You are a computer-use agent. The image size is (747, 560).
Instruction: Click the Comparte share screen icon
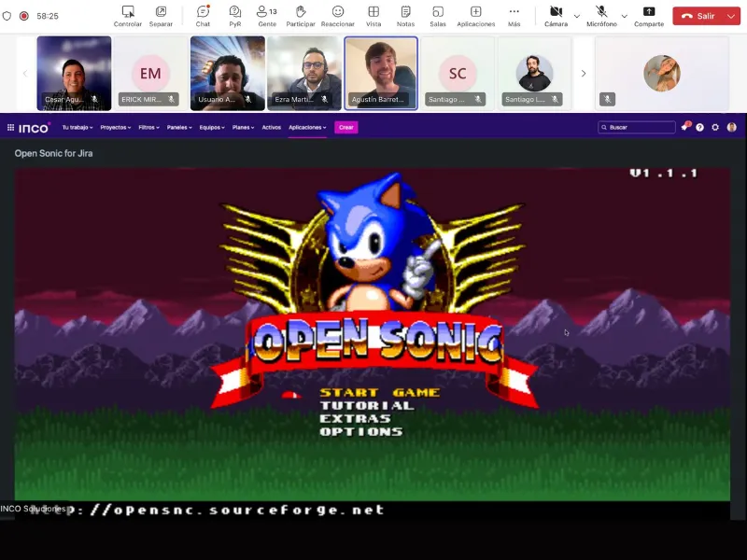coord(649,15)
